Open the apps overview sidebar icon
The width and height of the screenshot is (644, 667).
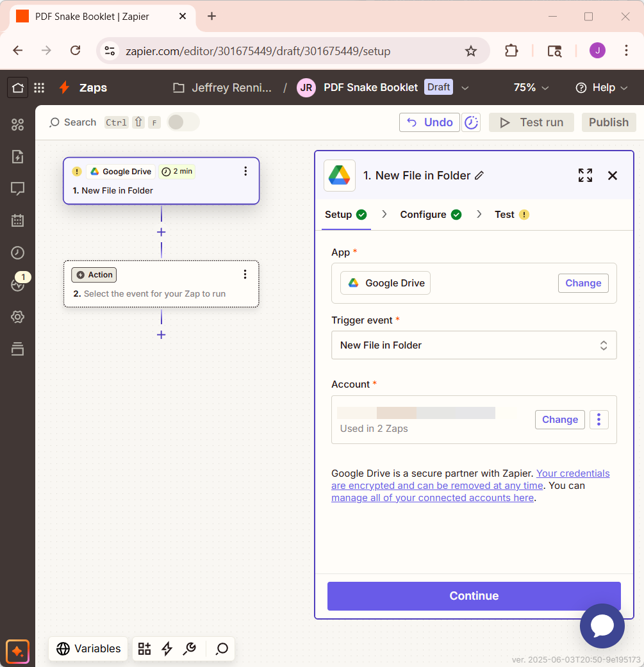(17, 125)
